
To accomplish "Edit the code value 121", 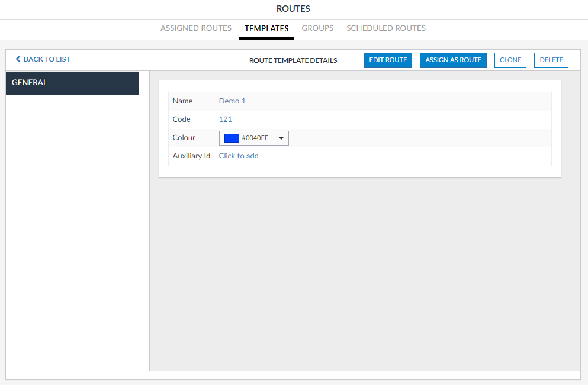I will [226, 119].
